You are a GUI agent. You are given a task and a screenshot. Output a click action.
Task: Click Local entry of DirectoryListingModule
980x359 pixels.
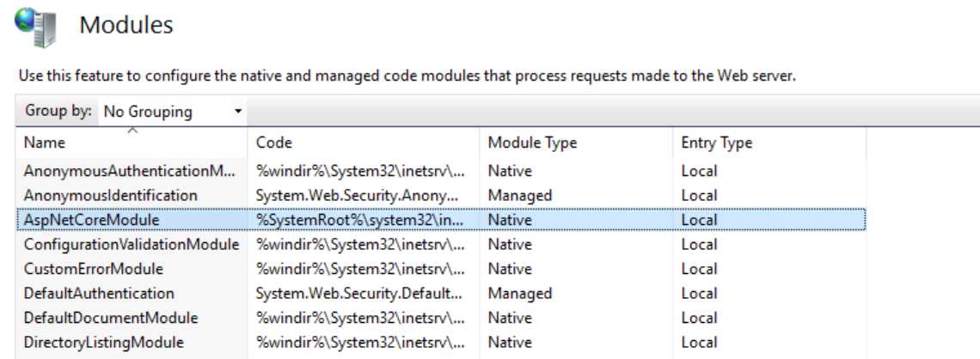pyautogui.click(x=700, y=342)
